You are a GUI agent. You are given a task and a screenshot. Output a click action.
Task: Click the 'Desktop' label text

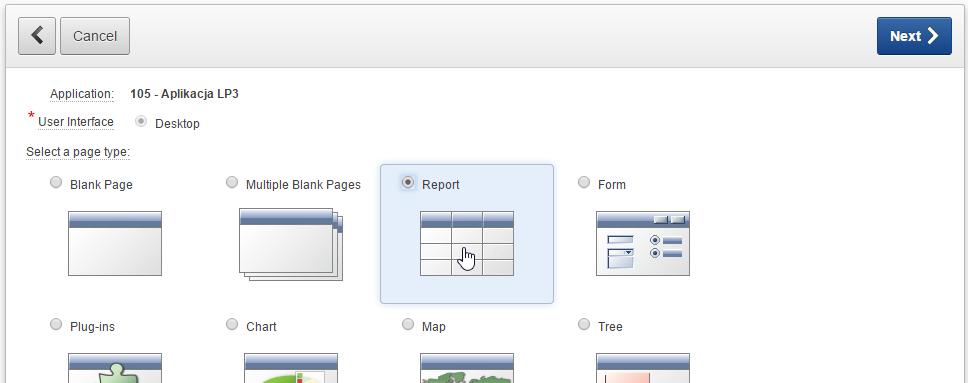(177, 124)
